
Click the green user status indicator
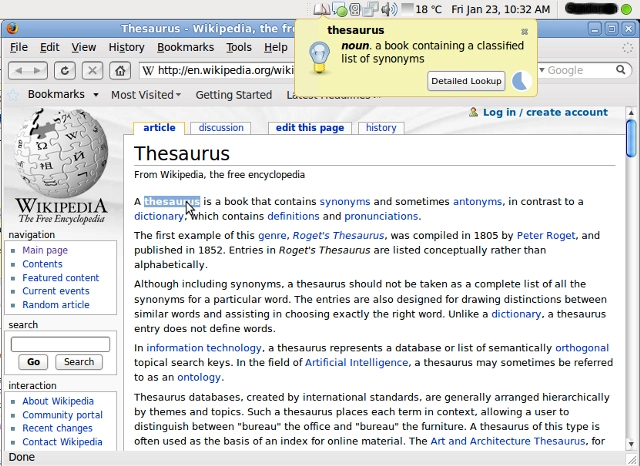click(626, 9)
